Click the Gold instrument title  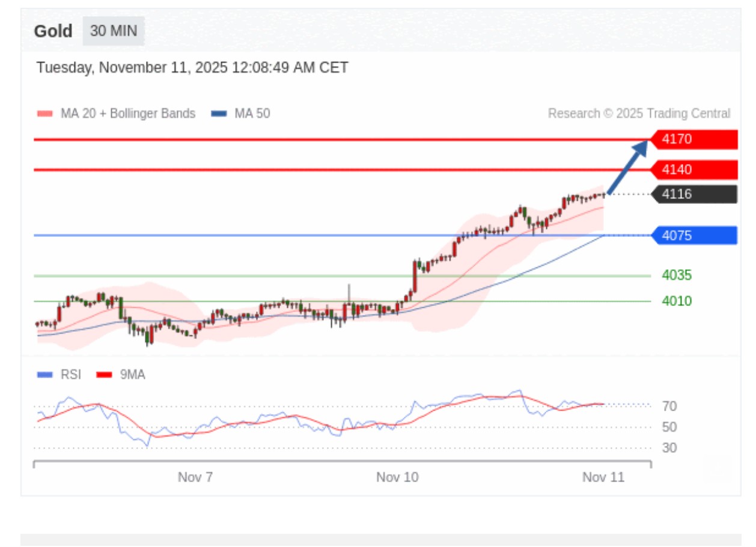click(53, 31)
